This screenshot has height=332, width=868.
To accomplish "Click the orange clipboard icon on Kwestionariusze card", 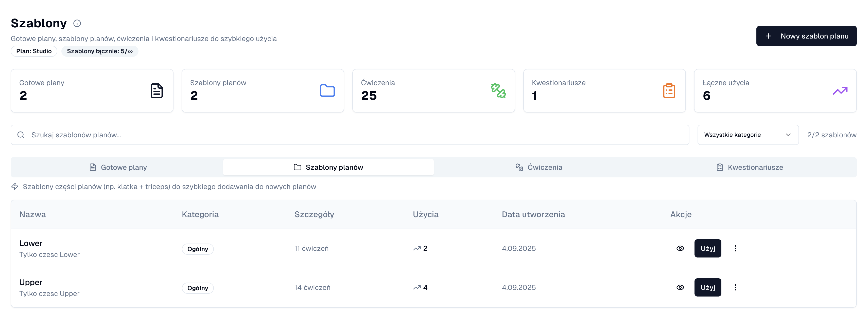I will tap(669, 90).
